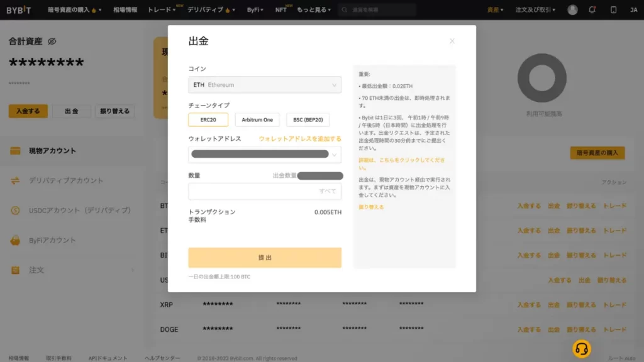Screen dimensions: 644x362
Task: Click 出金 withdraw button in sidebar
Action: pyautogui.click(x=72, y=111)
